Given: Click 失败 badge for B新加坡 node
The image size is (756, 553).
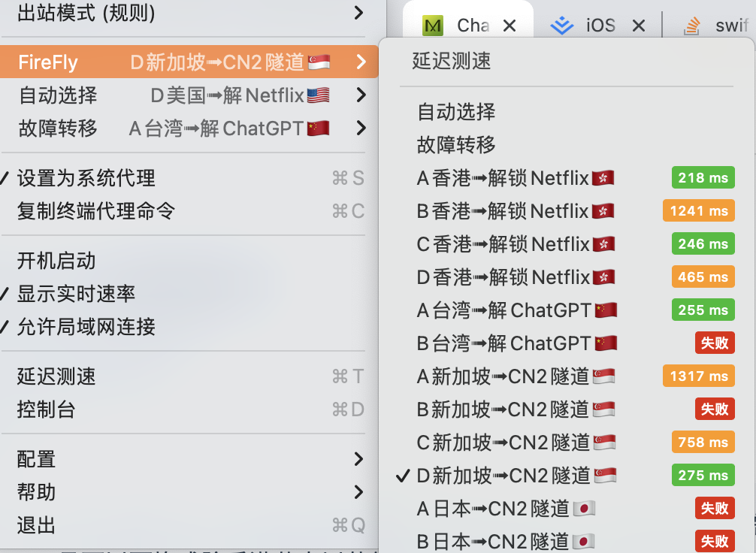Looking at the screenshot, I should pyautogui.click(x=715, y=409).
